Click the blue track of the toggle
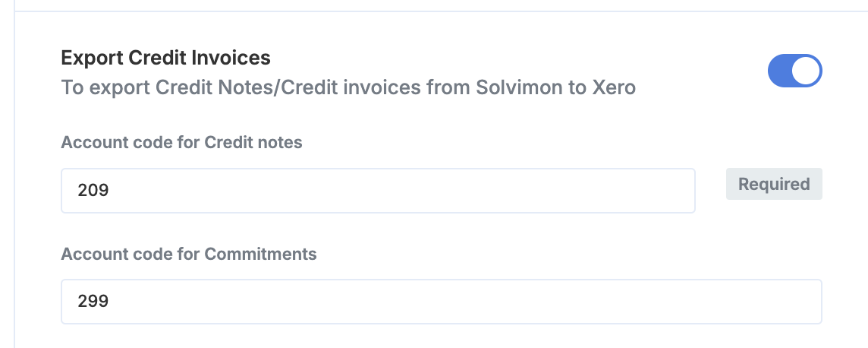 [x=782, y=71]
